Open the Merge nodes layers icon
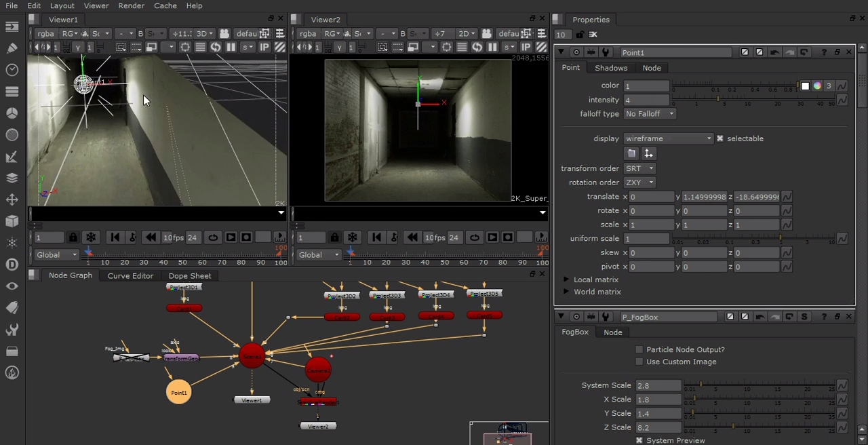Image resolution: width=868 pixels, height=445 pixels. tap(12, 178)
